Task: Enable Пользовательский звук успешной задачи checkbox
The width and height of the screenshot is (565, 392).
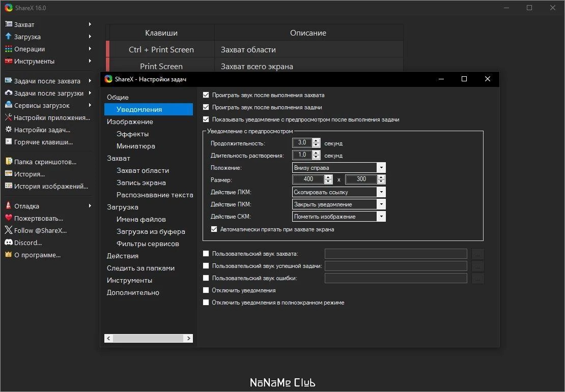Action: coord(206,266)
